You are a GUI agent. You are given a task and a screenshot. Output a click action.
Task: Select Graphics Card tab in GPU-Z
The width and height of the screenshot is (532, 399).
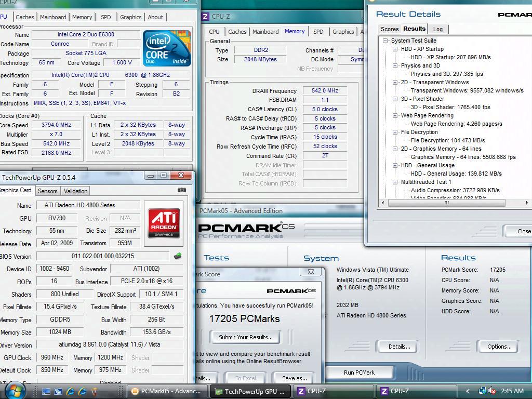[16, 190]
